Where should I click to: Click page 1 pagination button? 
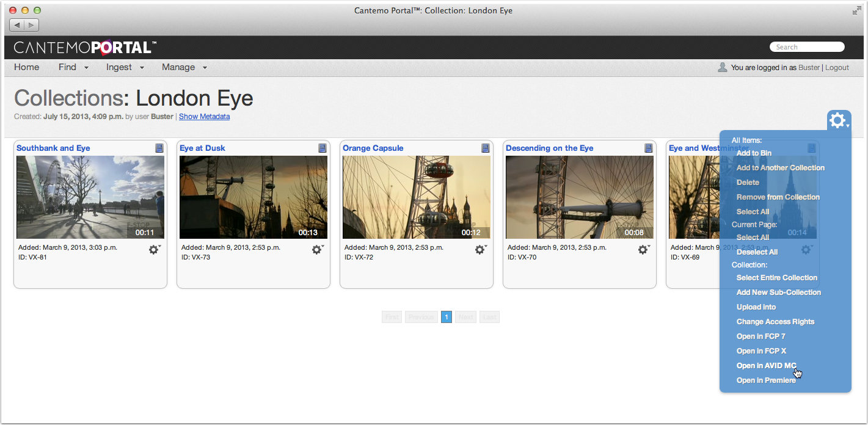click(x=447, y=317)
